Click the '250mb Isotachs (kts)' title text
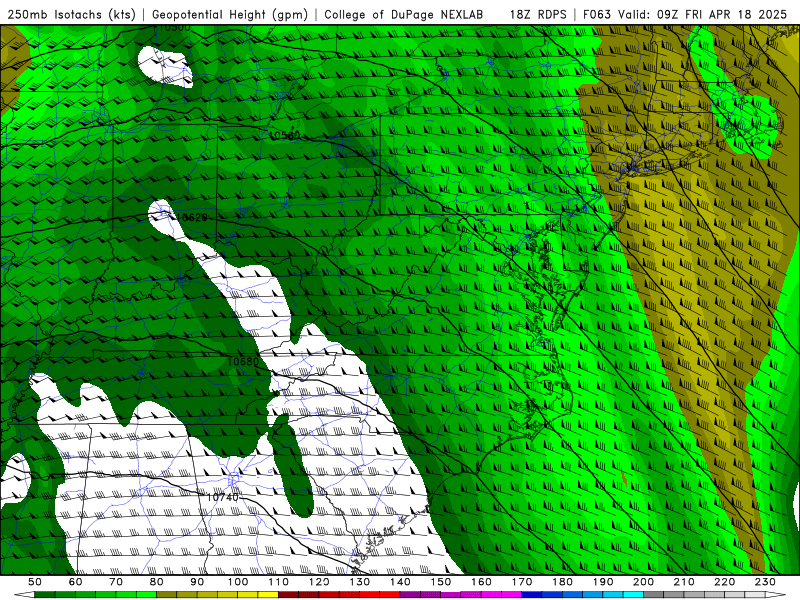800x600 pixels. pos(71,14)
